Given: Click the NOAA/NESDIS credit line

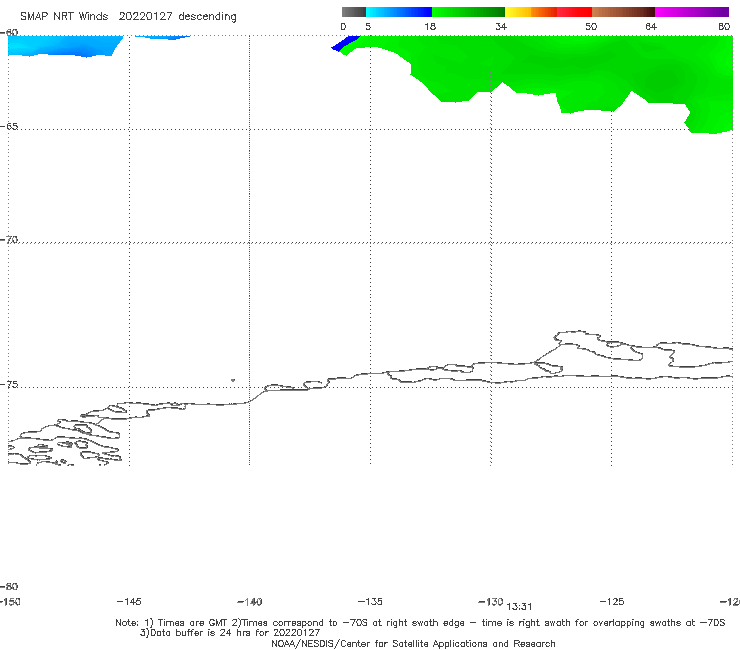Looking at the screenshot, I should click(413, 643).
